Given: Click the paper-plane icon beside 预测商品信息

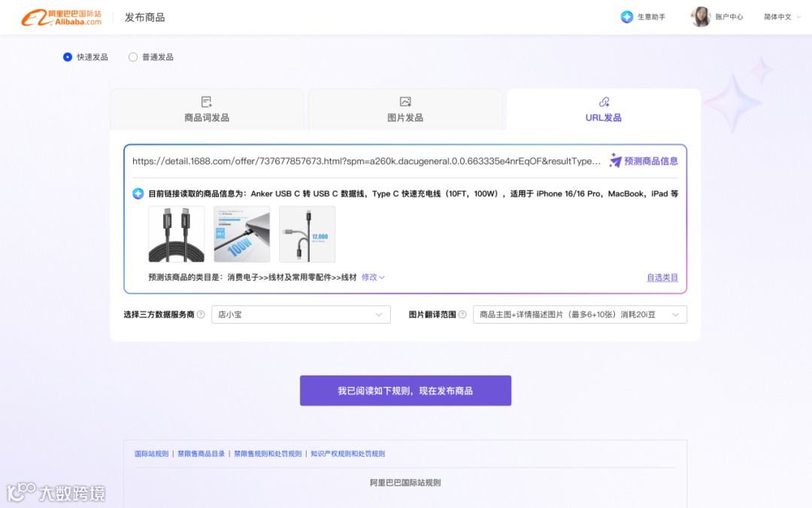Looking at the screenshot, I should [615, 161].
